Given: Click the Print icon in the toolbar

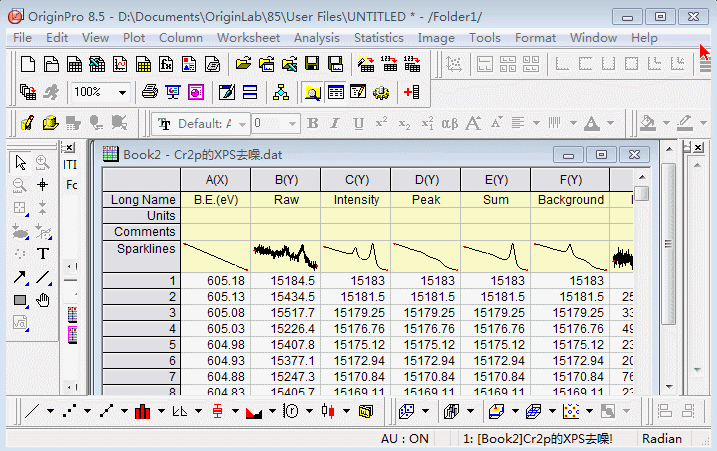Looking at the screenshot, I should [149, 92].
